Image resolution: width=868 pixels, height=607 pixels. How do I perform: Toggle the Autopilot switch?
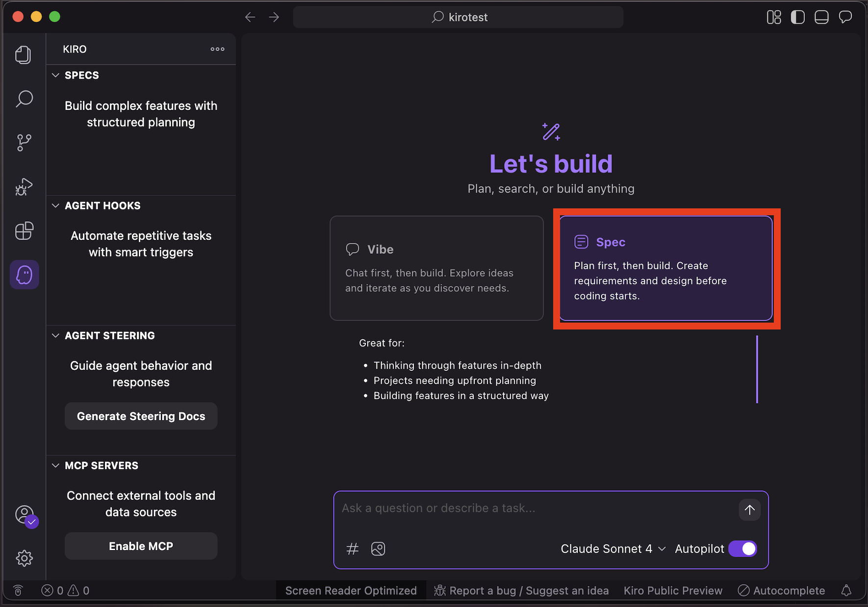[742, 549]
